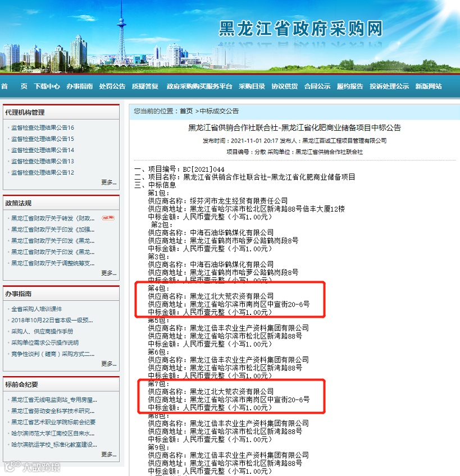Click 第4包 supplier 黑龙江北大荒农资有限公司
This screenshot has width=460, height=476.
tap(232, 296)
